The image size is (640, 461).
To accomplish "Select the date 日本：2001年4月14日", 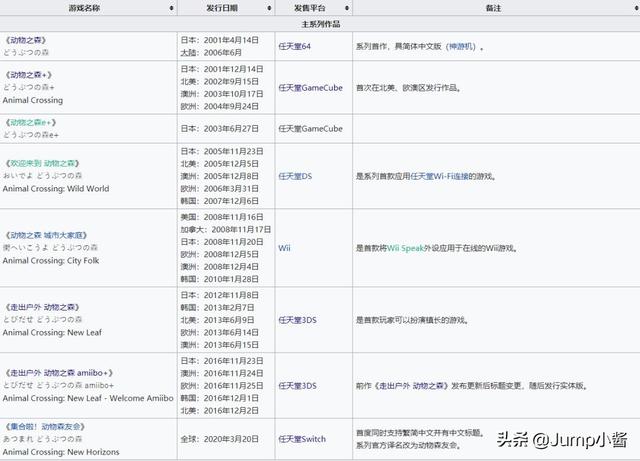I will click(x=220, y=40).
